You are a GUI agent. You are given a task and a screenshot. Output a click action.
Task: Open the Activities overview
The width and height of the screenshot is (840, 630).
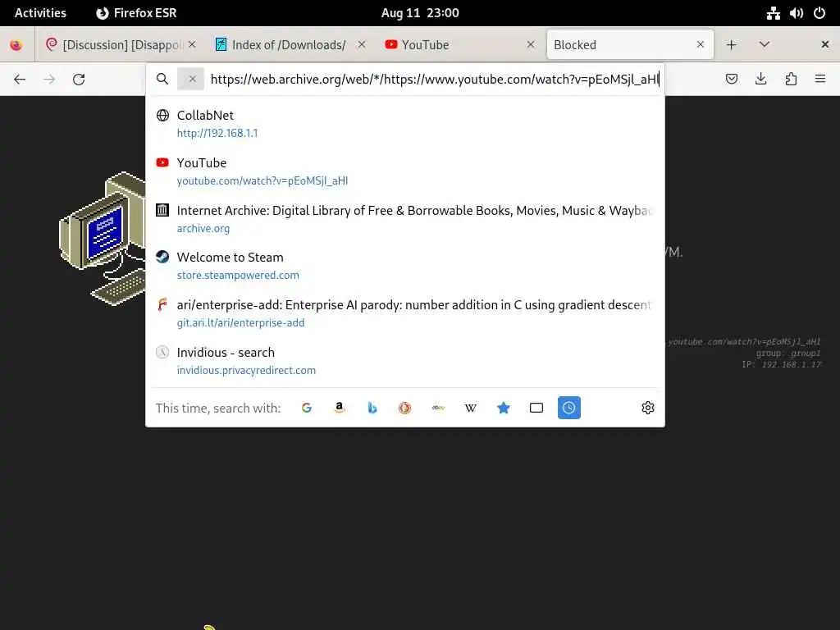[x=40, y=13]
